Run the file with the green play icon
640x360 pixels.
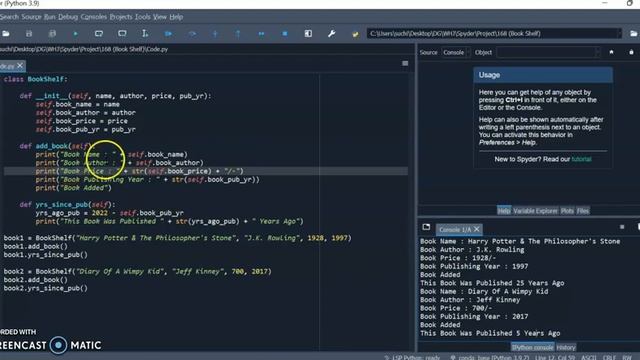[76, 33]
